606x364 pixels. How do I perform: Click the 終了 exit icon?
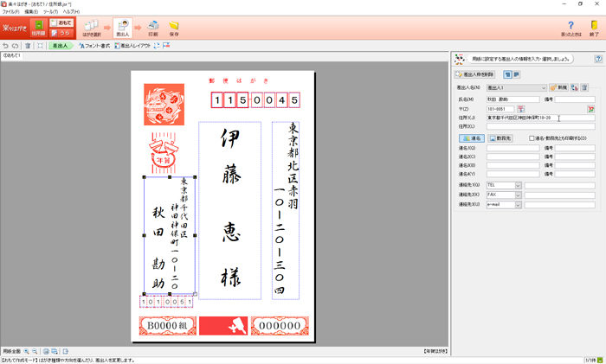click(594, 29)
